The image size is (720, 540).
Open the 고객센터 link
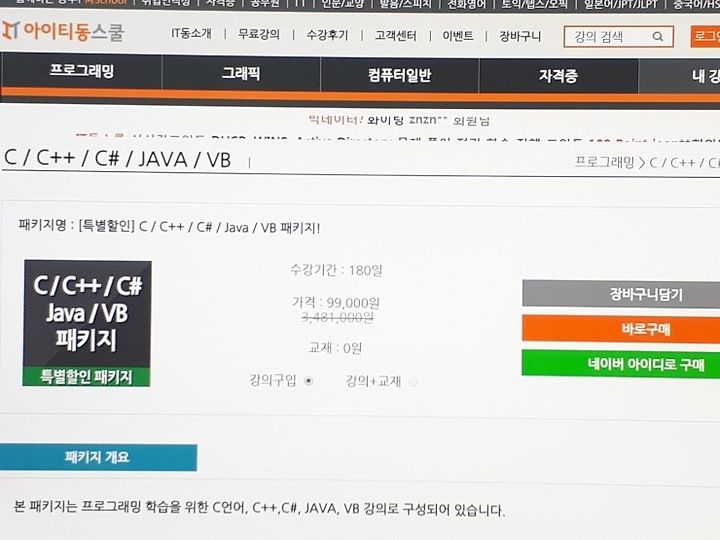395,35
